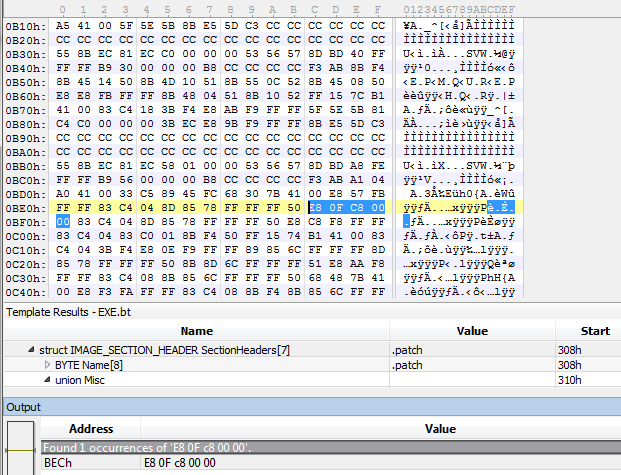Click byte A5 in row 0B10h
Screen dimensions: 621x475
coord(63,26)
